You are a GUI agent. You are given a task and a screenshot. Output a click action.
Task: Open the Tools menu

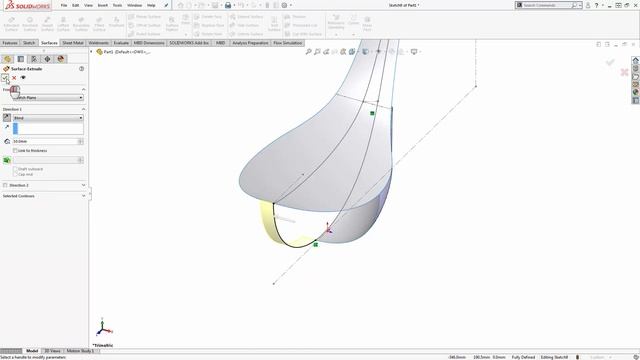(117, 5)
